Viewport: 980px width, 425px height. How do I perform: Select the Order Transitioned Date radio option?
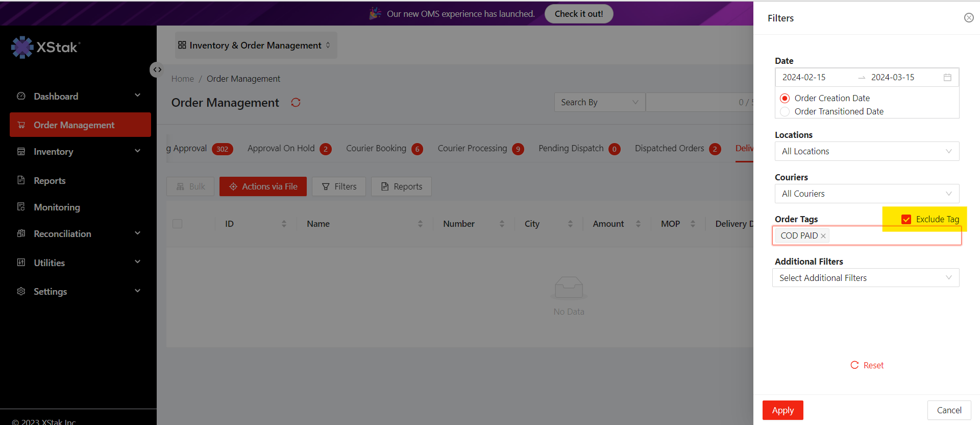(x=785, y=111)
